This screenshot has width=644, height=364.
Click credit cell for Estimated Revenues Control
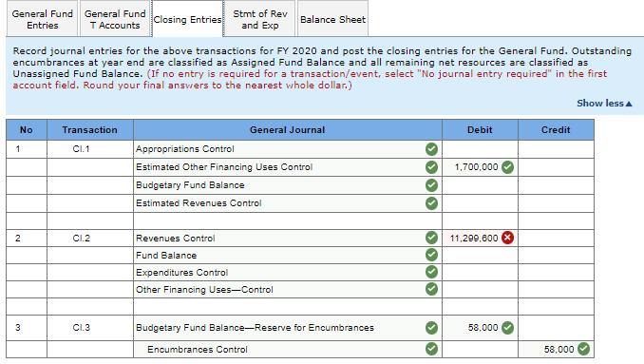556,203
